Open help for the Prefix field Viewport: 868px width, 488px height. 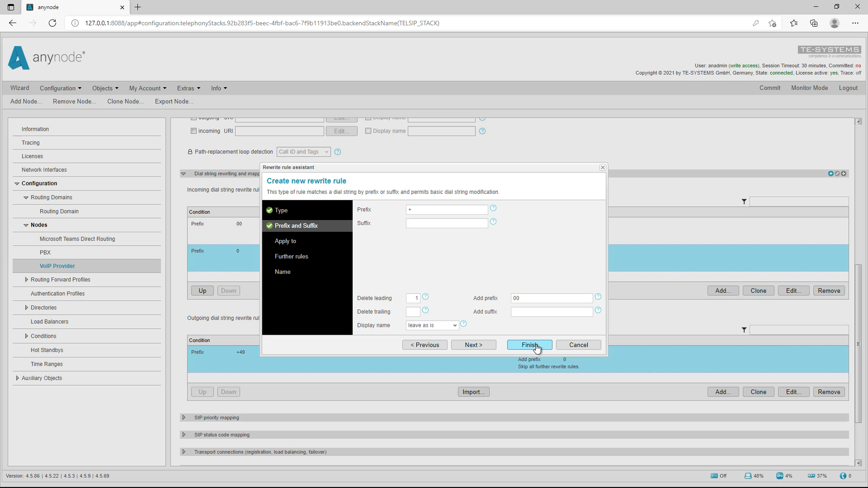493,208
